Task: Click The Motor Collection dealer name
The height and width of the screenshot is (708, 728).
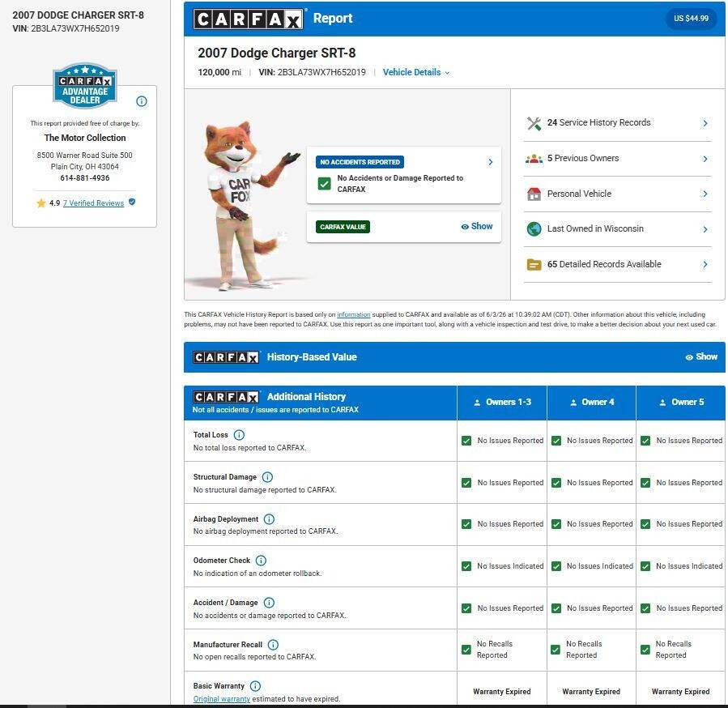Action: [x=85, y=138]
